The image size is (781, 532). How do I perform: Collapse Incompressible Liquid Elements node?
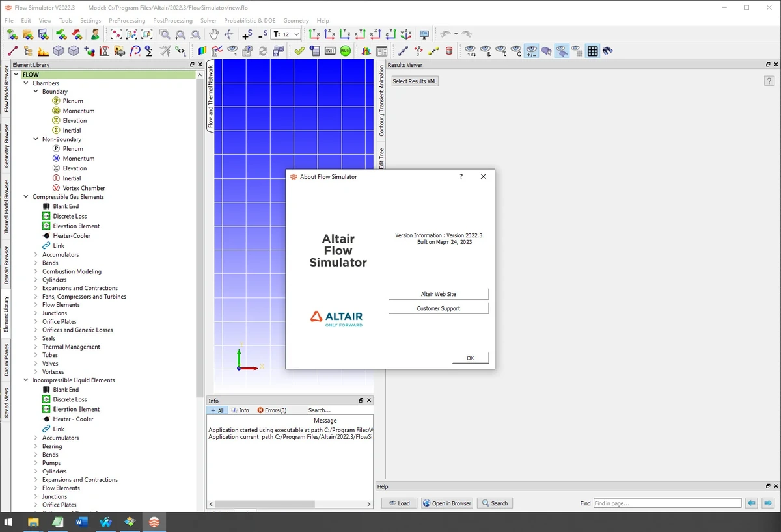tap(26, 380)
